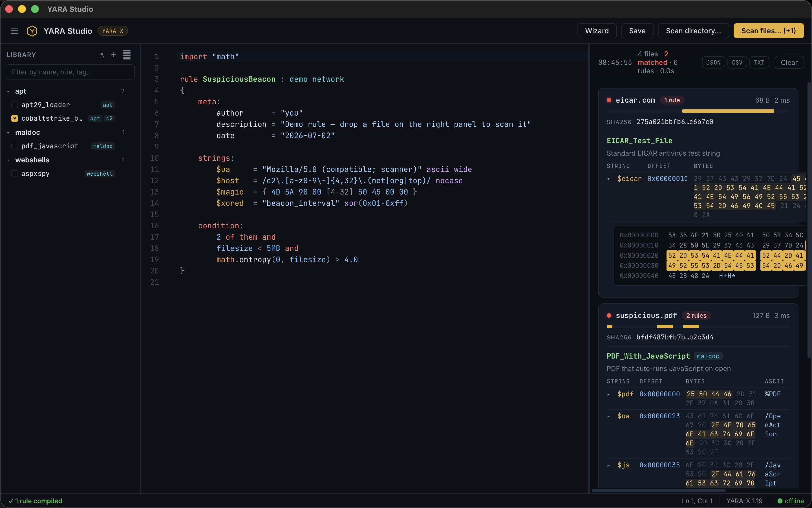812x508 pixels.
Task: Click the c2 tag on cobaltstrike rule
Action: click(109, 118)
